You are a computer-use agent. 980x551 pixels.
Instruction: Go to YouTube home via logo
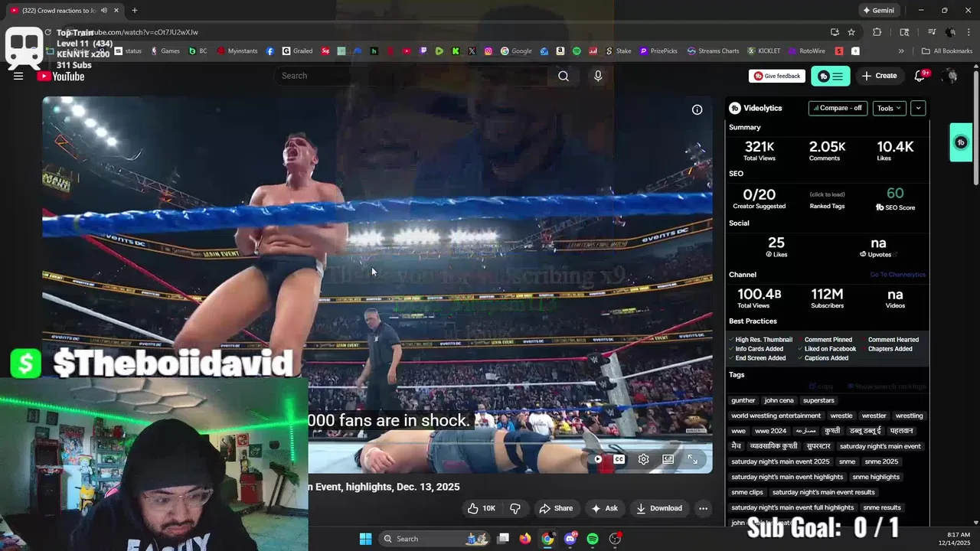[60, 76]
